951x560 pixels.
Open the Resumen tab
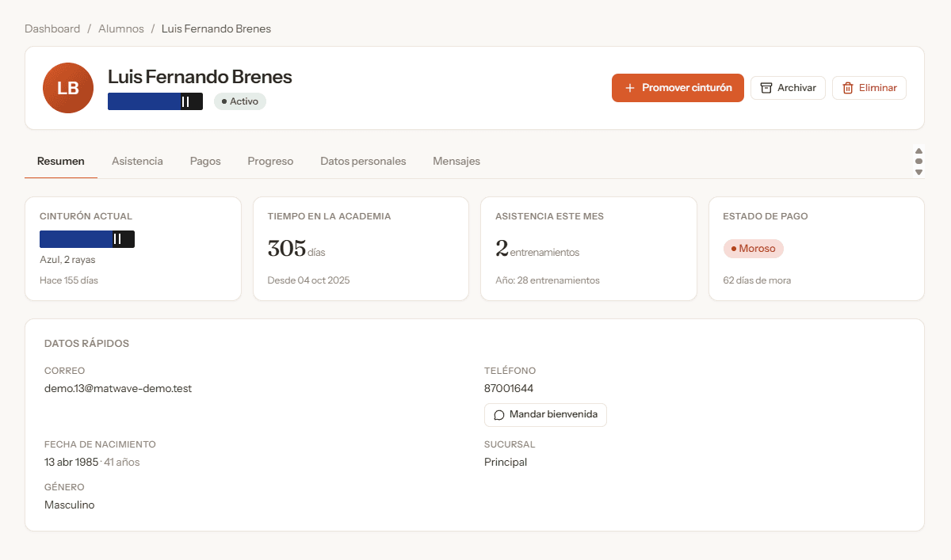tap(61, 161)
